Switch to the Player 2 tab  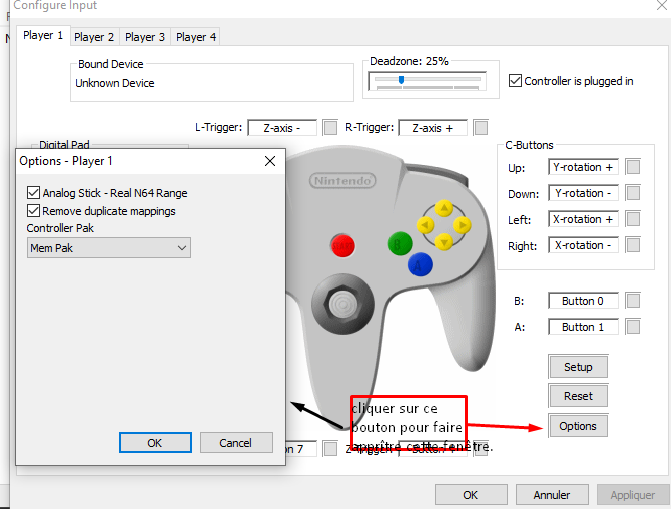click(94, 37)
